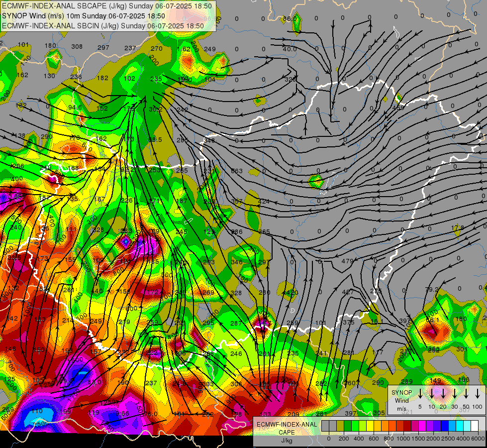Screen dimensions: 487x448
Task: Pick the deep blue CAPE legend swatch
Action: pyautogui.click(x=444, y=426)
